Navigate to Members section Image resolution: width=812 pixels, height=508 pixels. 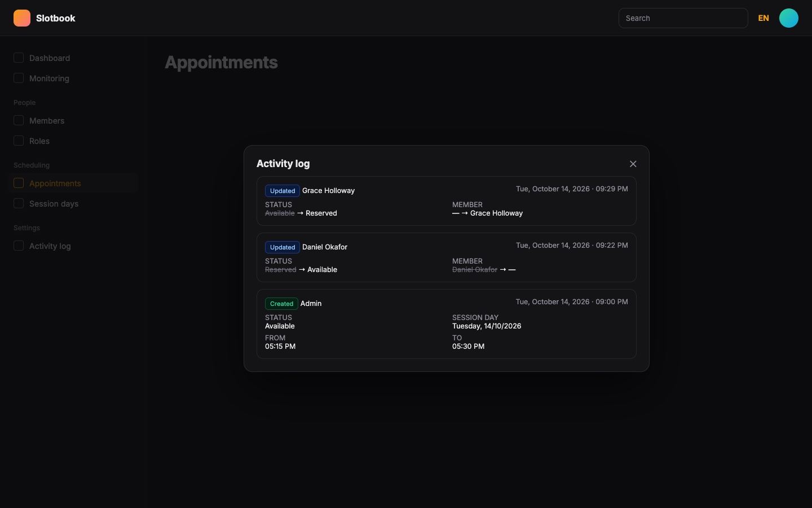[x=73, y=121]
